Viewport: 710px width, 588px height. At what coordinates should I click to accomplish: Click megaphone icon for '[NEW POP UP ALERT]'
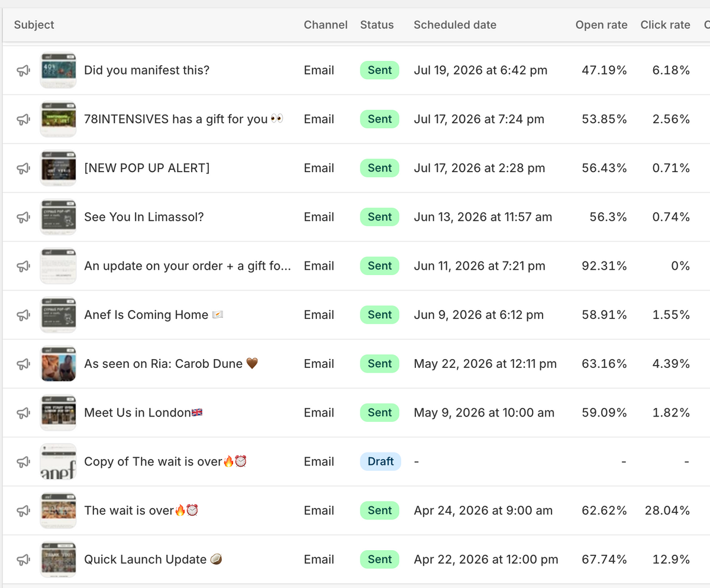pyautogui.click(x=23, y=168)
